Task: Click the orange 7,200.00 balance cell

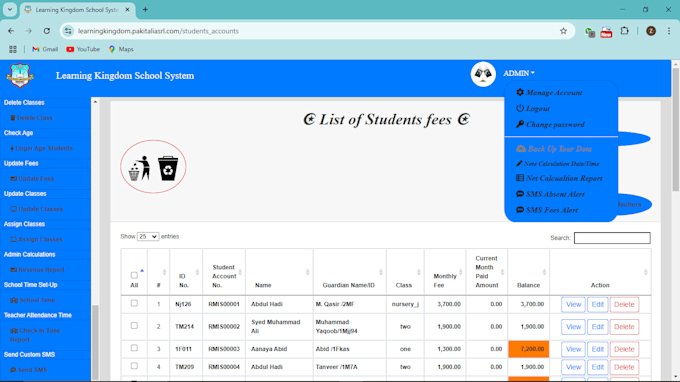Action: coord(528,349)
